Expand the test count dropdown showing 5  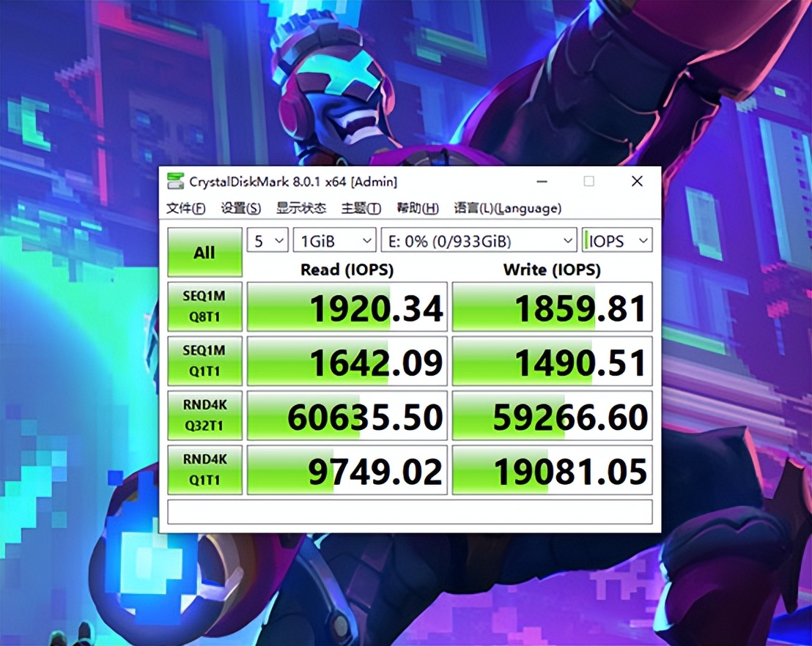tap(267, 240)
